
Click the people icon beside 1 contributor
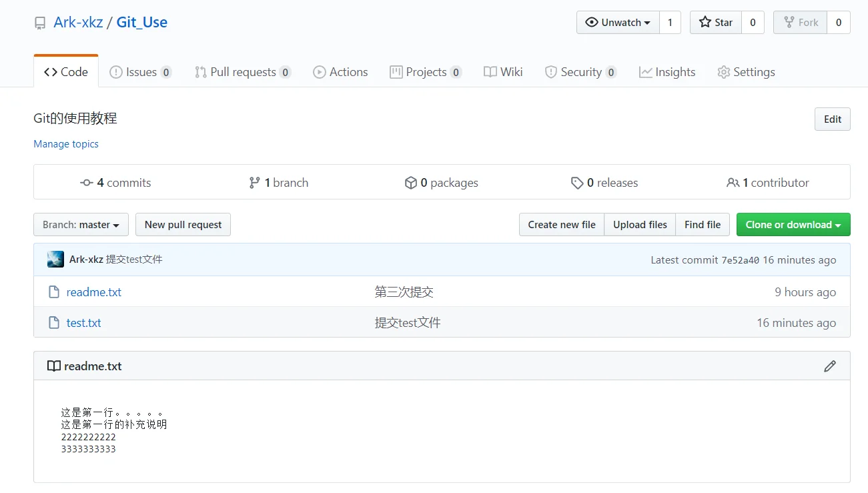pyautogui.click(x=733, y=183)
